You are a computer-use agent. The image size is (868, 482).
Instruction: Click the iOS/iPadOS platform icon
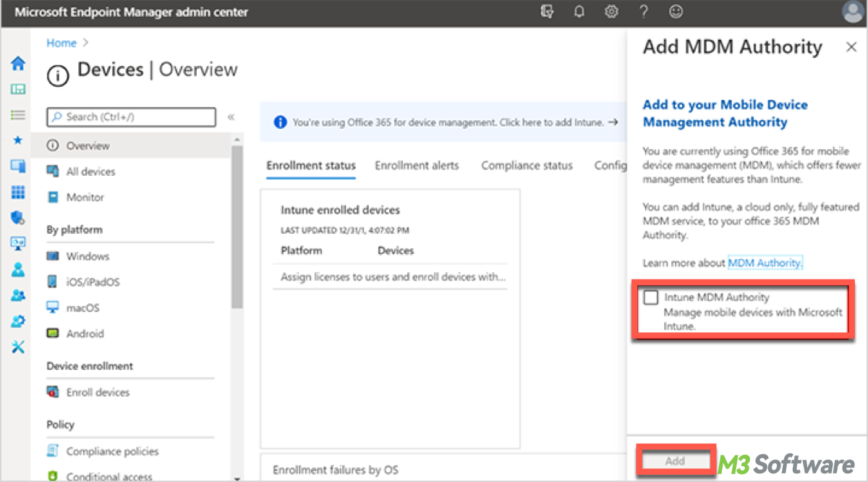click(53, 282)
